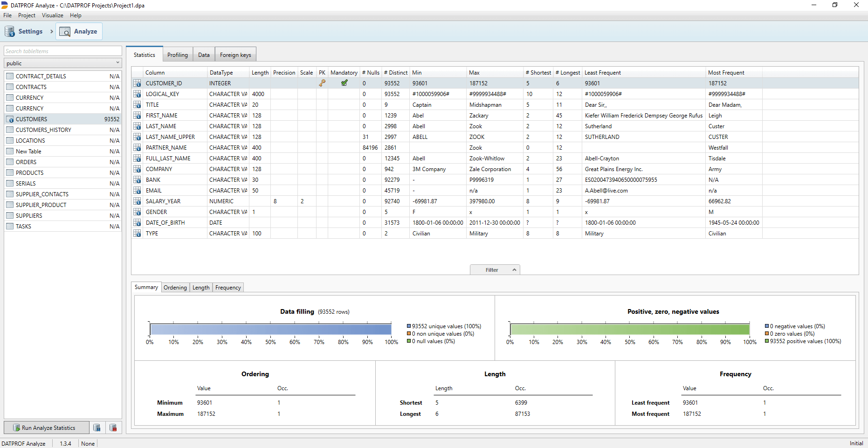Click the Analyze step icon
The image size is (868, 448).
(x=65, y=32)
